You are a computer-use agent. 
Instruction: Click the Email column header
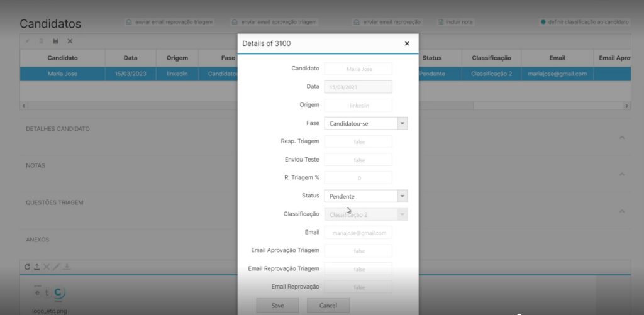click(557, 58)
